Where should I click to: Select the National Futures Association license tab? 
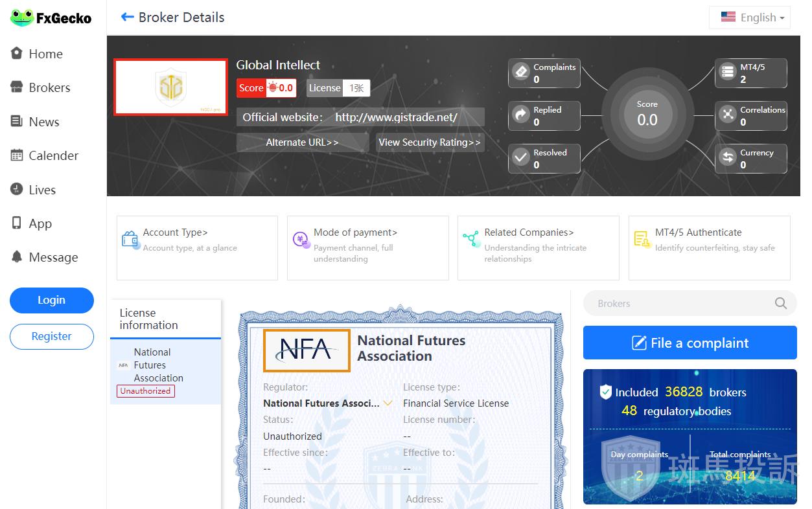(x=158, y=365)
